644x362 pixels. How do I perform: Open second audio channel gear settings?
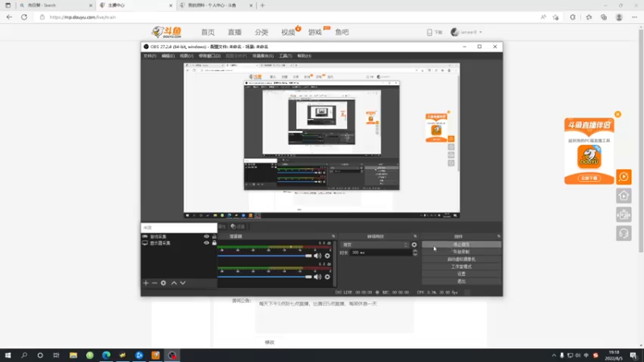[x=328, y=277]
